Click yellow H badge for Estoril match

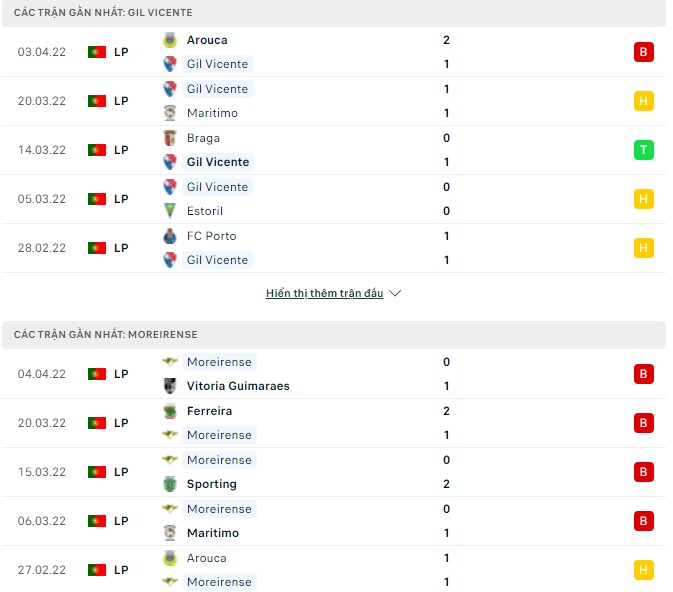point(642,199)
